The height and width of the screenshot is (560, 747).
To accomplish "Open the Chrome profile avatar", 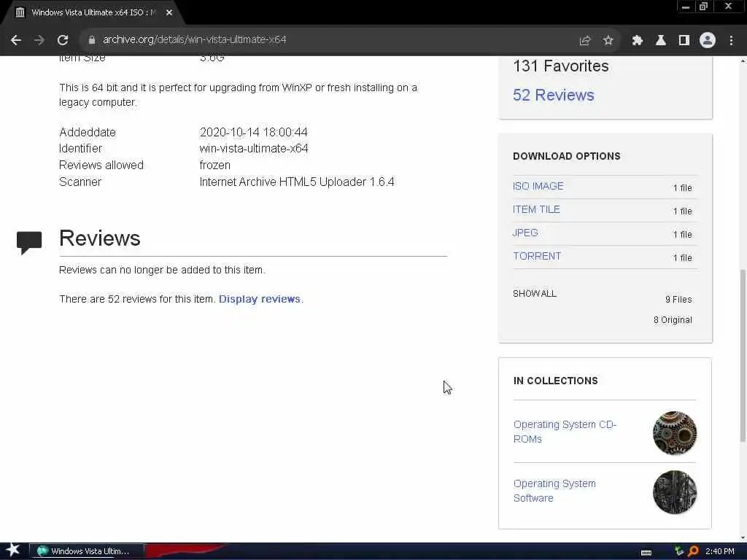I will click(708, 41).
